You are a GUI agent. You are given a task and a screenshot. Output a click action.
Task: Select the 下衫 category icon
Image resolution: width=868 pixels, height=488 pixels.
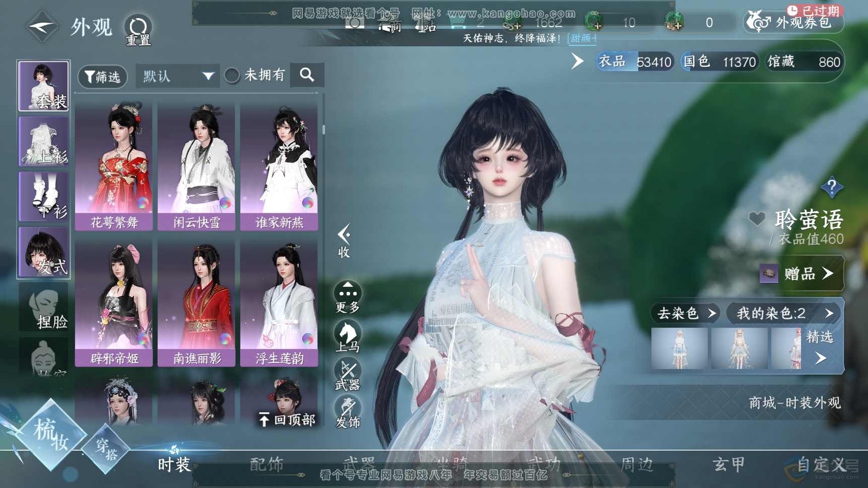pyautogui.click(x=44, y=196)
